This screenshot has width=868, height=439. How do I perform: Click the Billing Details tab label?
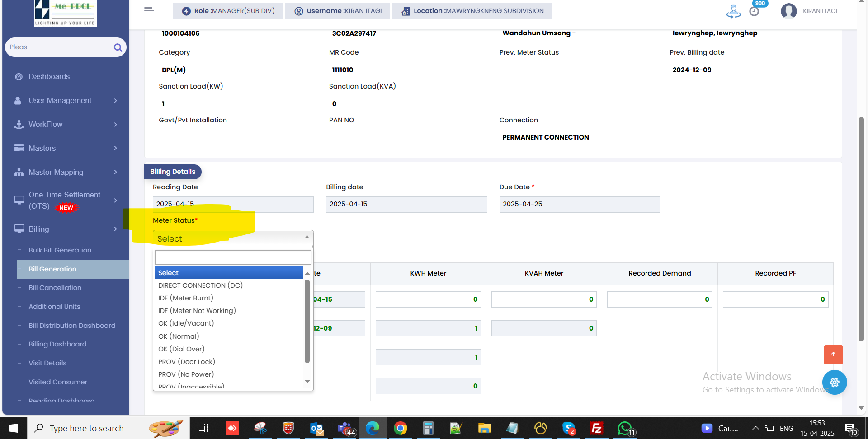(x=173, y=172)
